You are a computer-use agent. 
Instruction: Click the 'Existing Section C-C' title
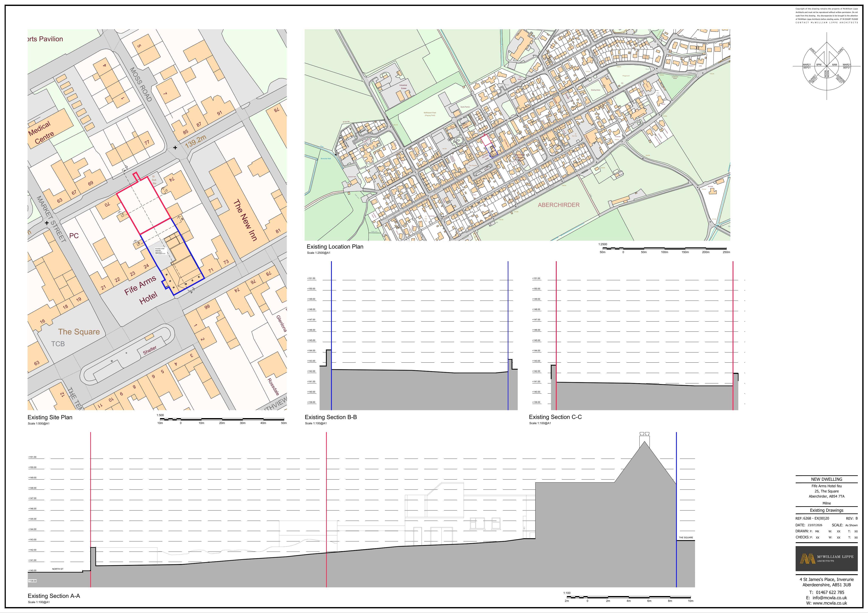[555, 417]
